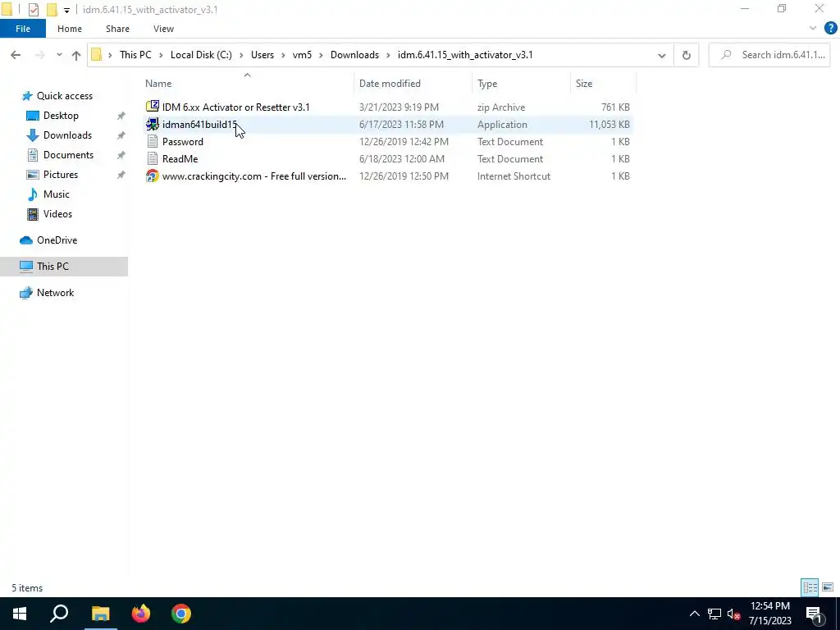
Task: Click the ReadMe file name
Action: [180, 158]
